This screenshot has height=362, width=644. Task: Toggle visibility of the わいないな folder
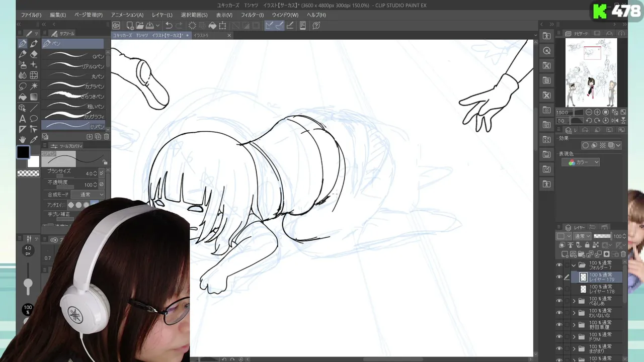click(x=559, y=313)
